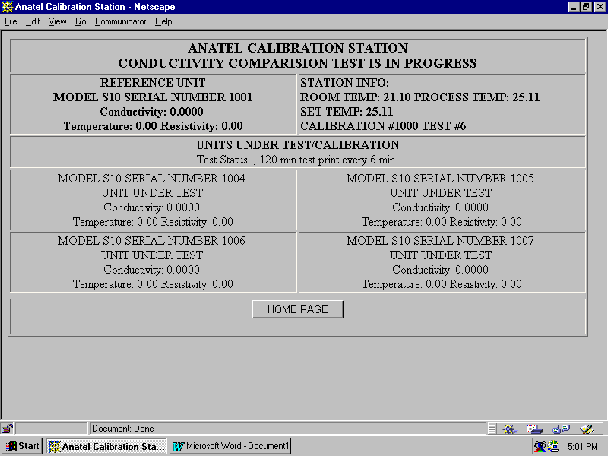Click 'MODEL S10 SERIAL NUMBER 1005' text

tap(440, 178)
